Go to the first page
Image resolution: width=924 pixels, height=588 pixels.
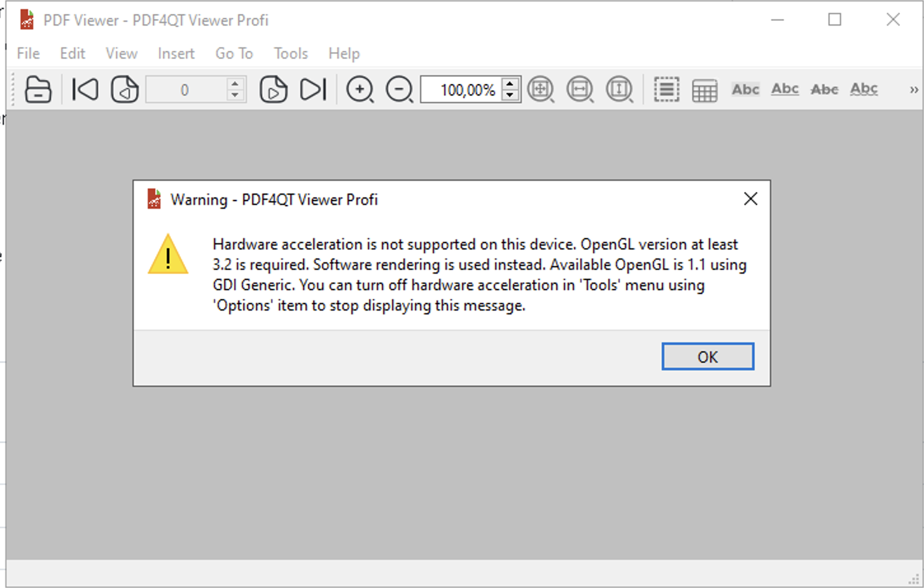(85, 89)
